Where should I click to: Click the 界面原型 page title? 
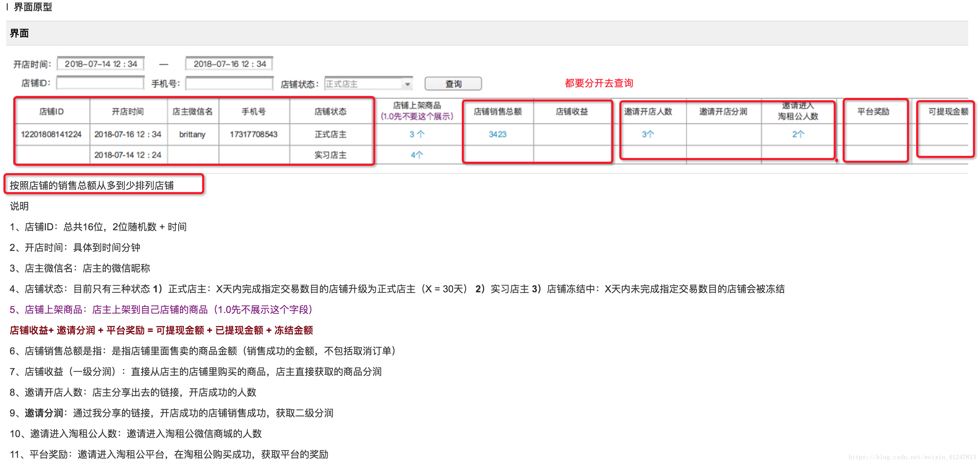click(33, 7)
